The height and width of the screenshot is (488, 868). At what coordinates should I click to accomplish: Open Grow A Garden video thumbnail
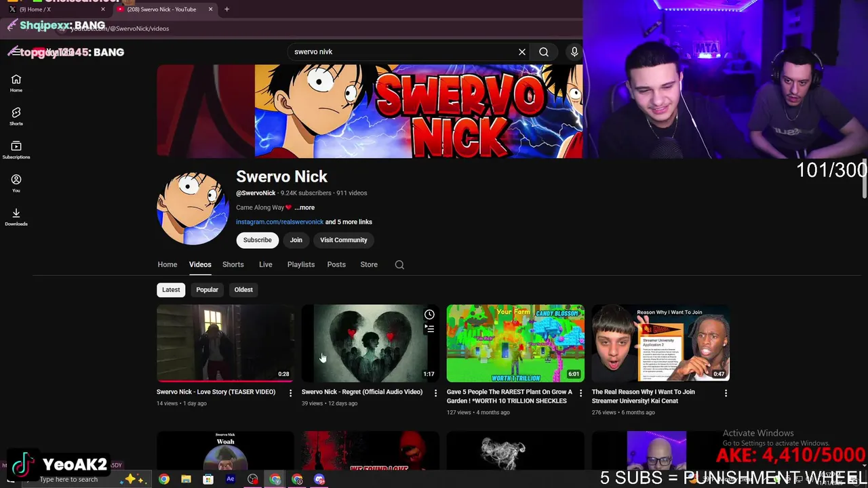515,343
